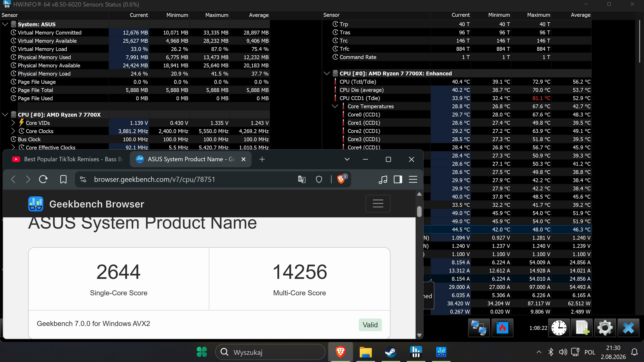Image resolution: width=644 pixels, height=362 pixels.
Task: Open the volume tray icon
Action: (x=563, y=352)
